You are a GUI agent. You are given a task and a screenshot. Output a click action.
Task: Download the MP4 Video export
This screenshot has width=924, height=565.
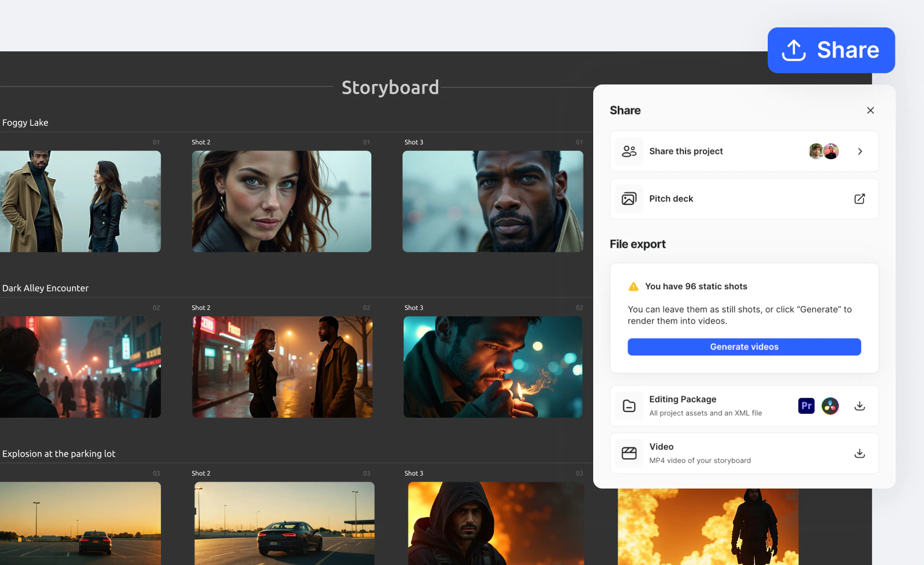[860, 453]
